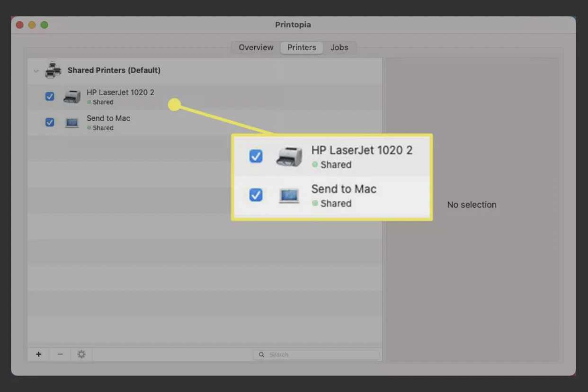The height and width of the screenshot is (392, 588).
Task: Click the Shared Printers group icon
Action: click(53, 70)
